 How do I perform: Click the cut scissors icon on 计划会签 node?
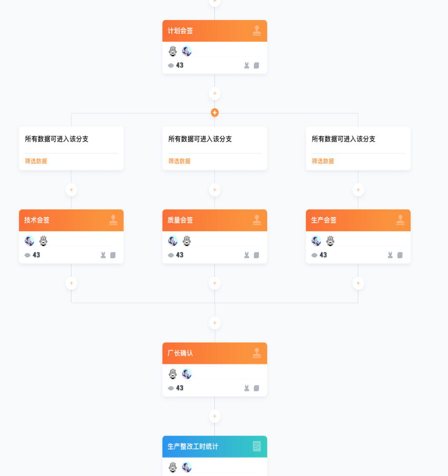coord(247,65)
